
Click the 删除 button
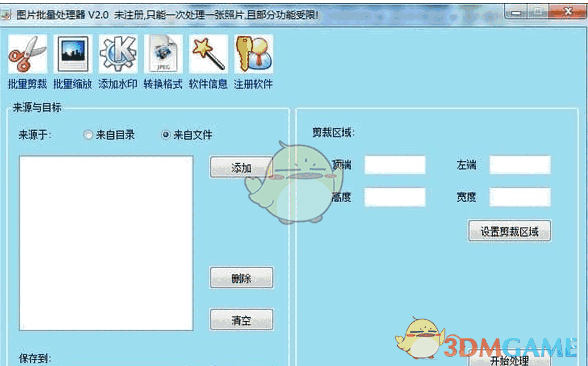click(x=241, y=278)
